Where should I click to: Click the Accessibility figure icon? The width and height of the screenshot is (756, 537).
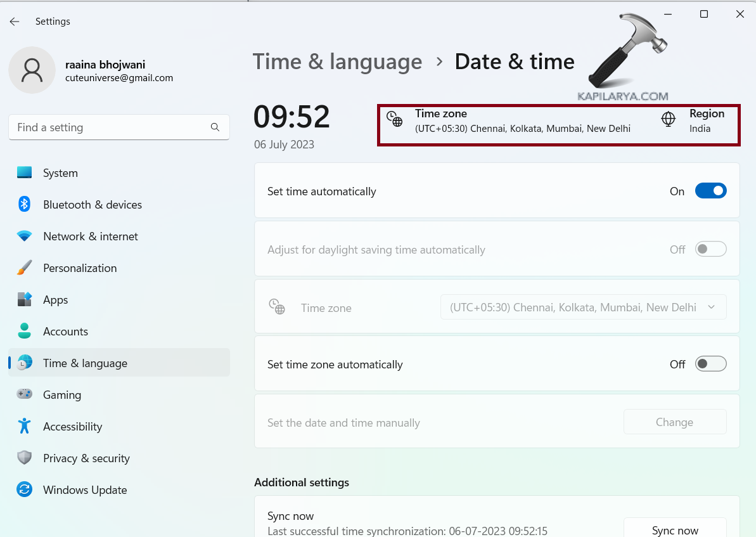(25, 426)
